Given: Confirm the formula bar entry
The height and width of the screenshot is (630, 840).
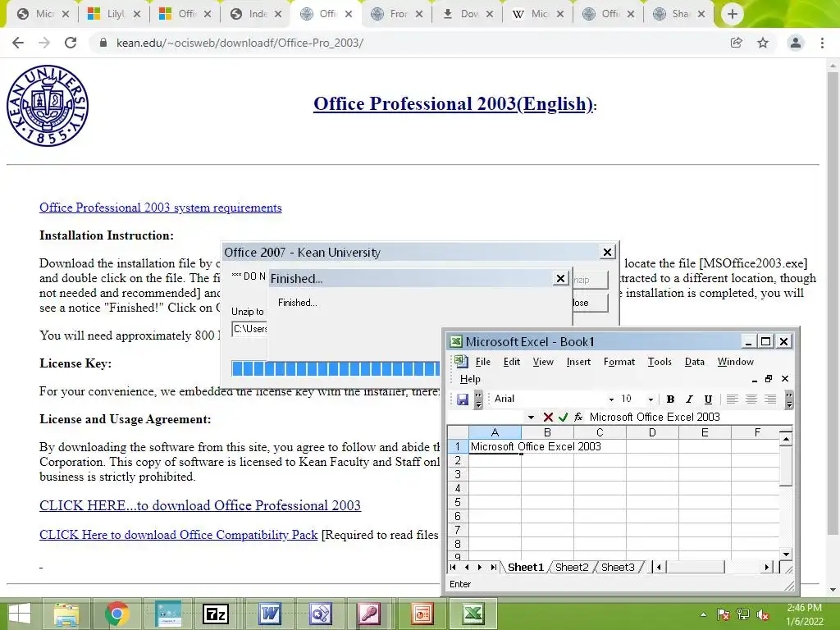Looking at the screenshot, I should coord(563,417).
